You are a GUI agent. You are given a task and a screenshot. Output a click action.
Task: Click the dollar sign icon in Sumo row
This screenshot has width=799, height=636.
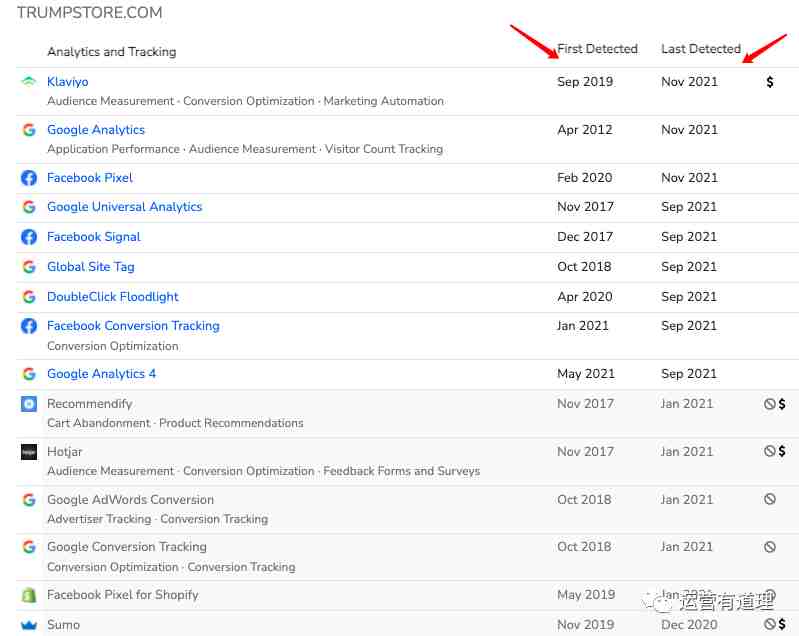coord(782,624)
